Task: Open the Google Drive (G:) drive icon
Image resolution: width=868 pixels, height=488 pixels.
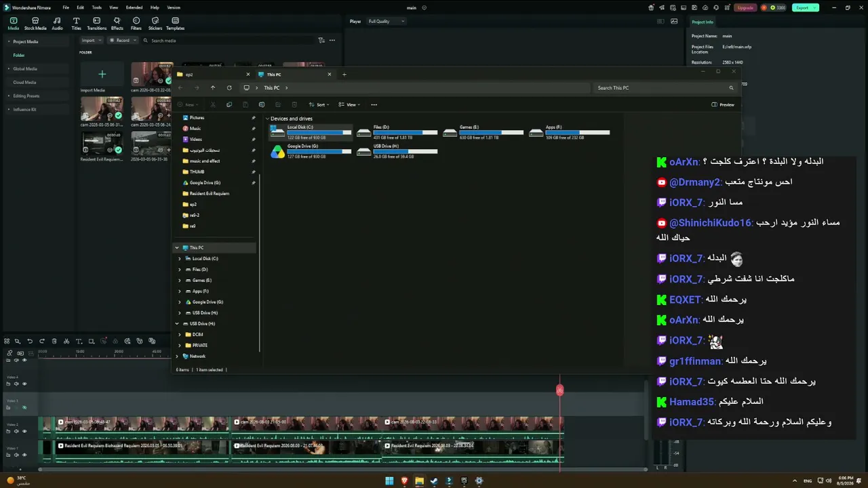Action: tap(278, 152)
